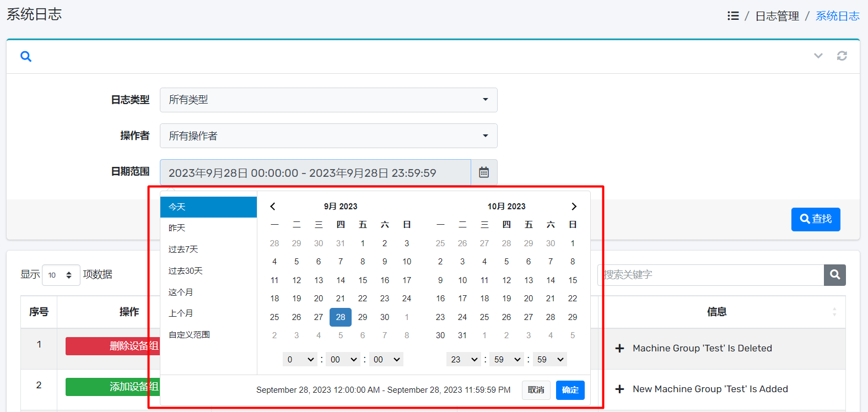Click the refresh icon in panel header
868x412 pixels.
pyautogui.click(x=842, y=56)
